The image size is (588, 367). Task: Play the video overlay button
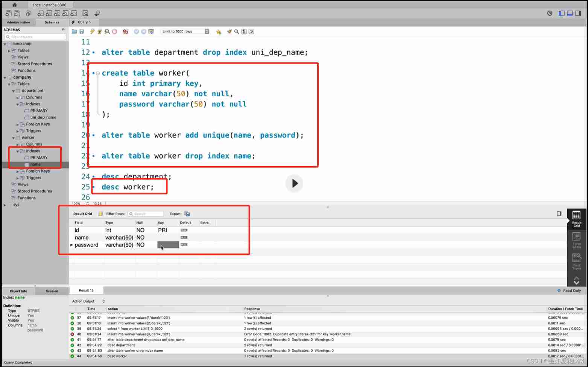pyautogui.click(x=294, y=183)
